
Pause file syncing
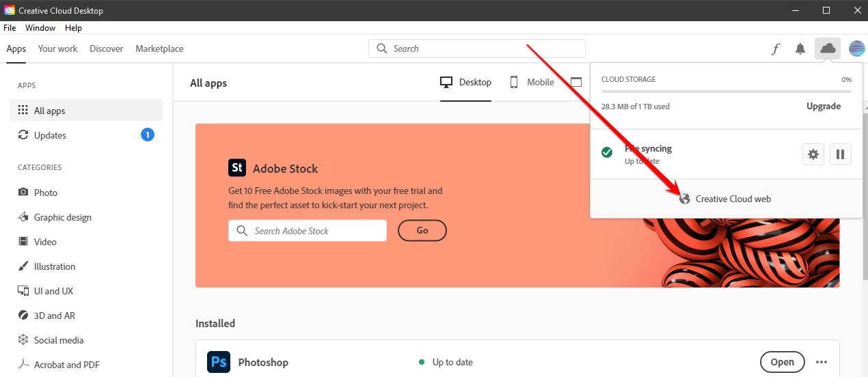(841, 154)
